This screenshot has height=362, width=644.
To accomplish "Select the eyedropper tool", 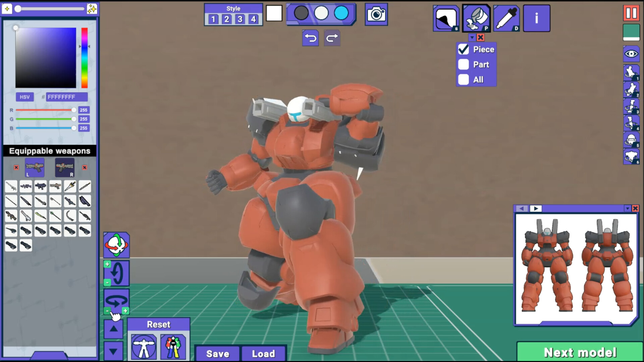I will 506,18.
